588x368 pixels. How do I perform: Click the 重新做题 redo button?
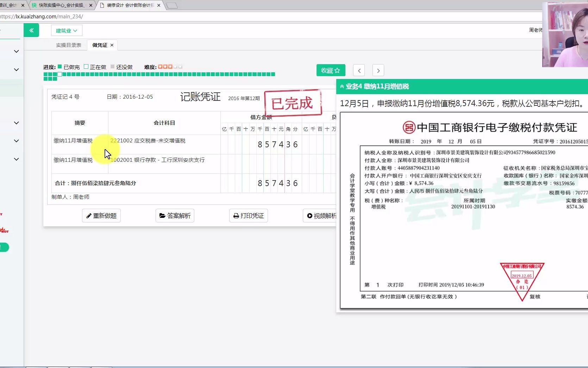point(101,215)
